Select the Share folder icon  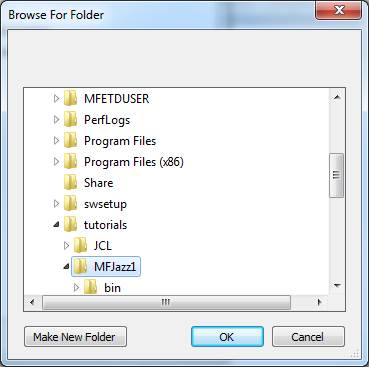click(70, 183)
